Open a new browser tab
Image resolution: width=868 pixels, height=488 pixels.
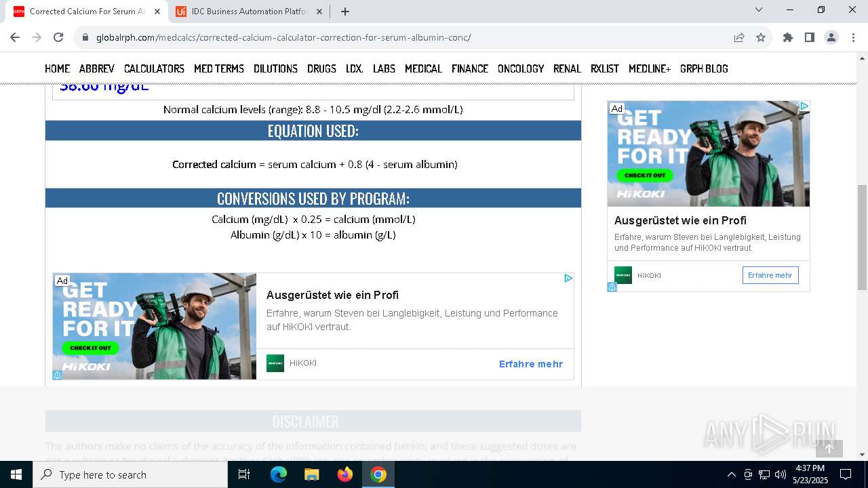(x=345, y=11)
